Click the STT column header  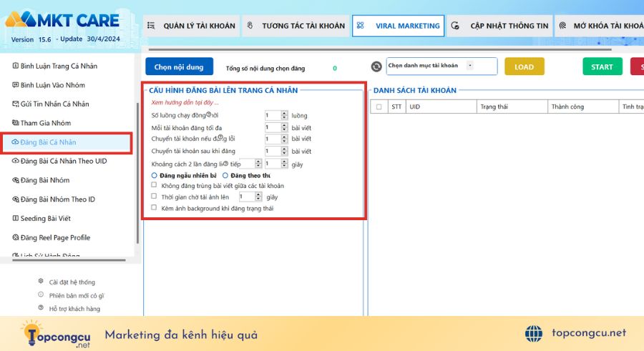(x=396, y=107)
